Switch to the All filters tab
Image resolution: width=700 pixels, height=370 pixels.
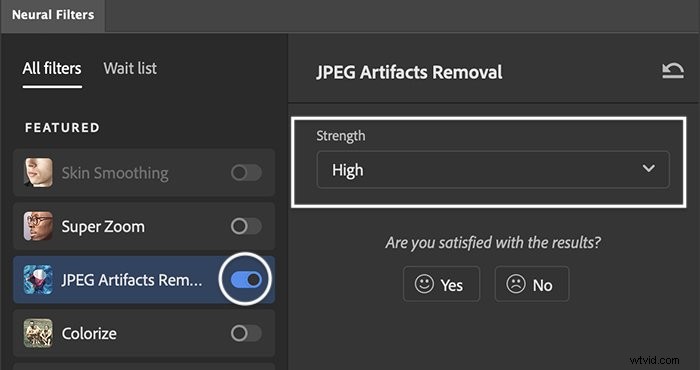pos(52,68)
